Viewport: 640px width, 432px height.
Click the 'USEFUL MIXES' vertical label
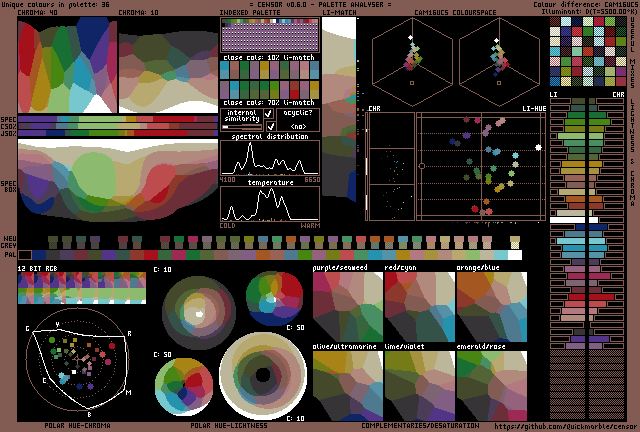pos(633,52)
